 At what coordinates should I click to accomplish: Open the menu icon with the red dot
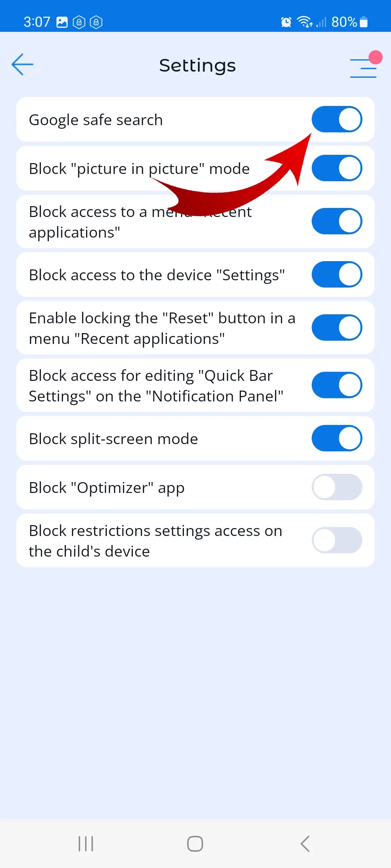pos(363,67)
